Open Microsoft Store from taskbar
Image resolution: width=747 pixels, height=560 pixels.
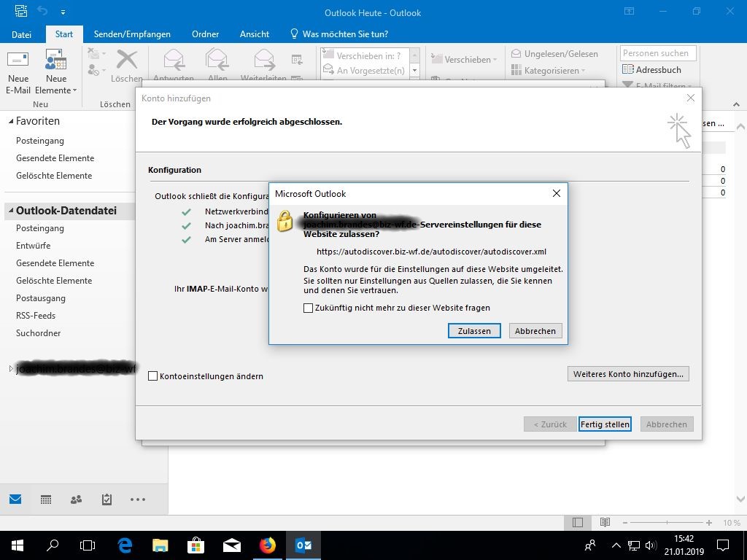pyautogui.click(x=196, y=545)
